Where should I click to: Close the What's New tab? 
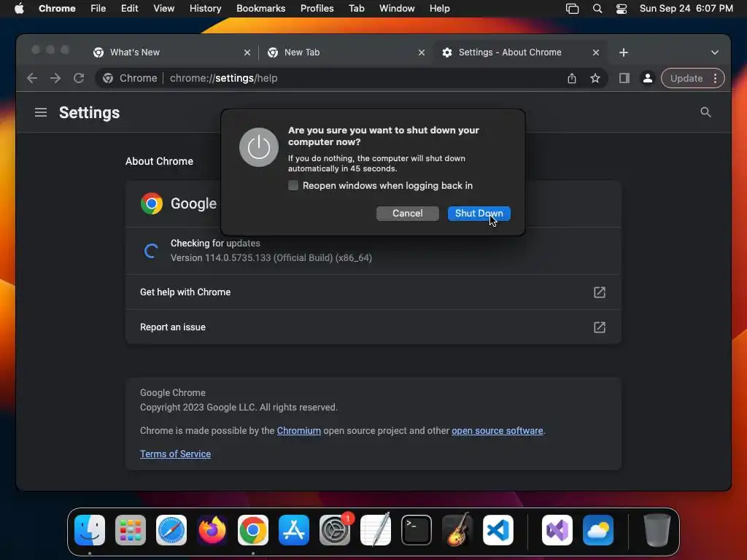(247, 52)
